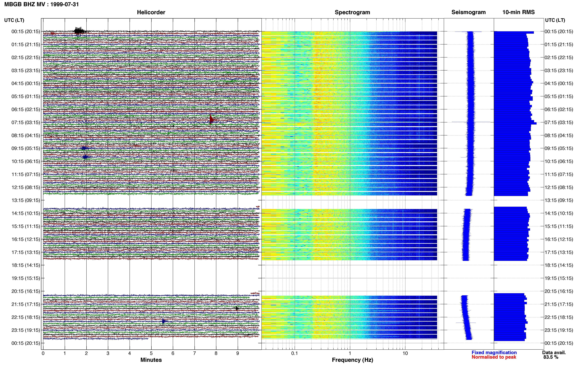588x368 pixels.
Task: Select the '10-min RMS' panel heading
Action: tap(518, 12)
